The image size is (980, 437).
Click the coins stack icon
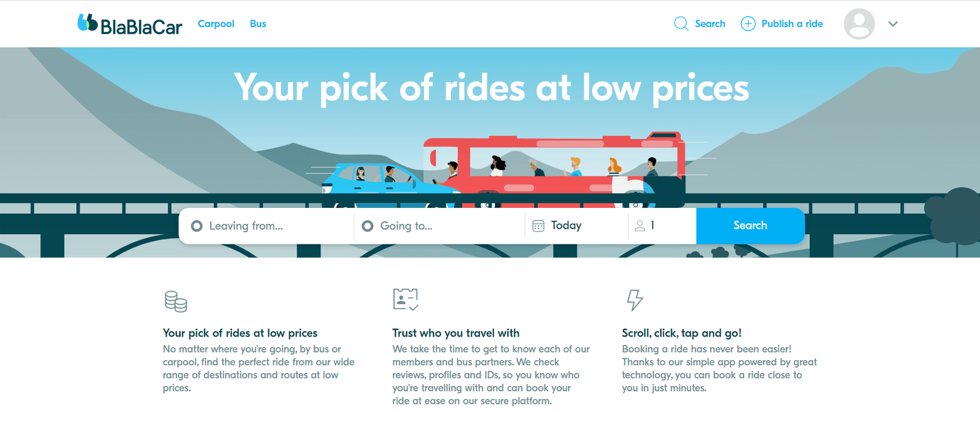point(176,302)
